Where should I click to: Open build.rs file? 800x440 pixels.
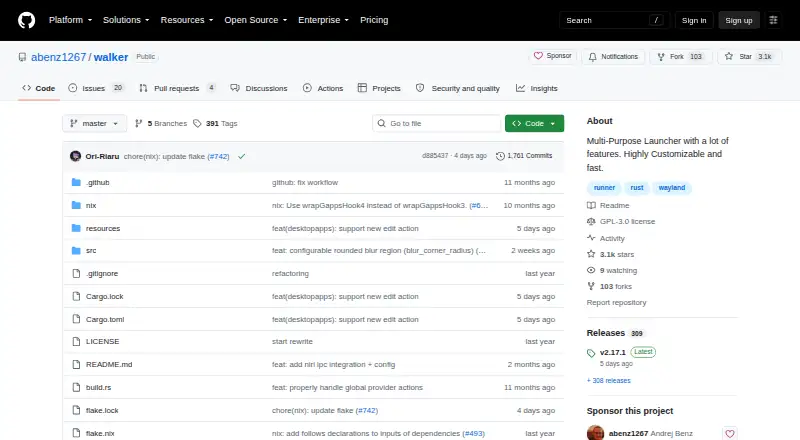(98, 387)
